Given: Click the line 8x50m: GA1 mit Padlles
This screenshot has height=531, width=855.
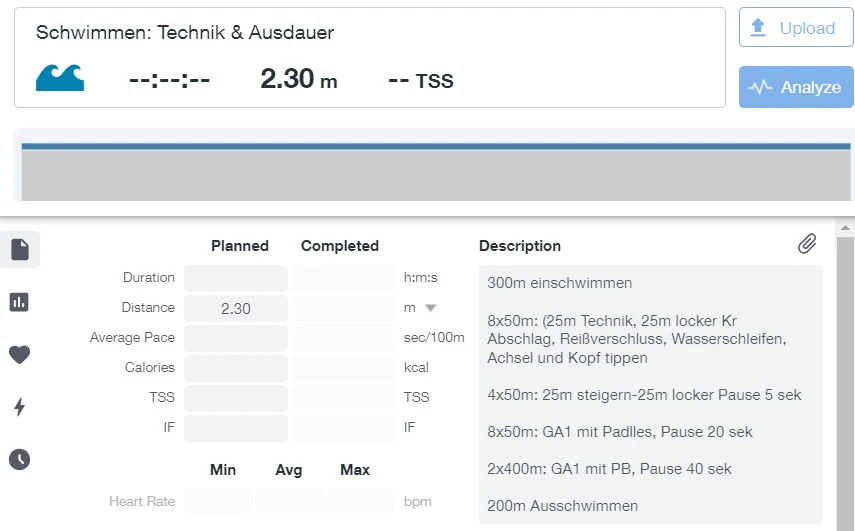Looking at the screenshot, I should click(x=619, y=432).
